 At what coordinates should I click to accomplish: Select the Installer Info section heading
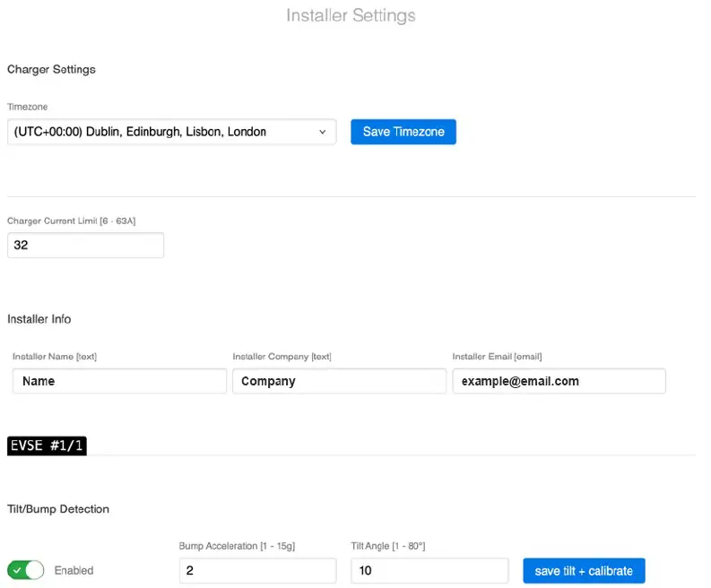point(39,319)
